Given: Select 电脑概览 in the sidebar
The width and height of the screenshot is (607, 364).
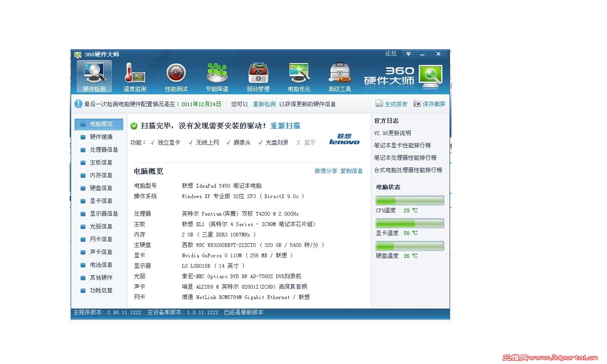Looking at the screenshot, I should [99, 124].
